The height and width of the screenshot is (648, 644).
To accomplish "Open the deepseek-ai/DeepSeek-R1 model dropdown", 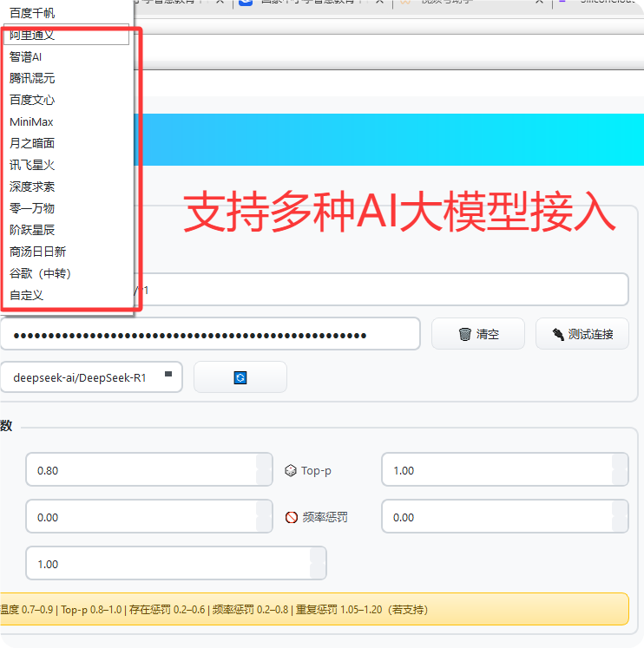I will click(91, 377).
